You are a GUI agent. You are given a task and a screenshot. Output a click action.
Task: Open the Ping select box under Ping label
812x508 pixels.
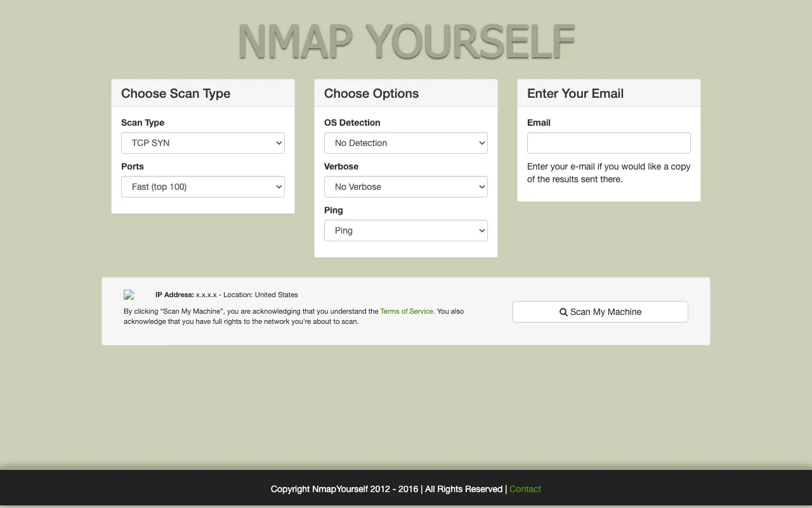(x=406, y=231)
